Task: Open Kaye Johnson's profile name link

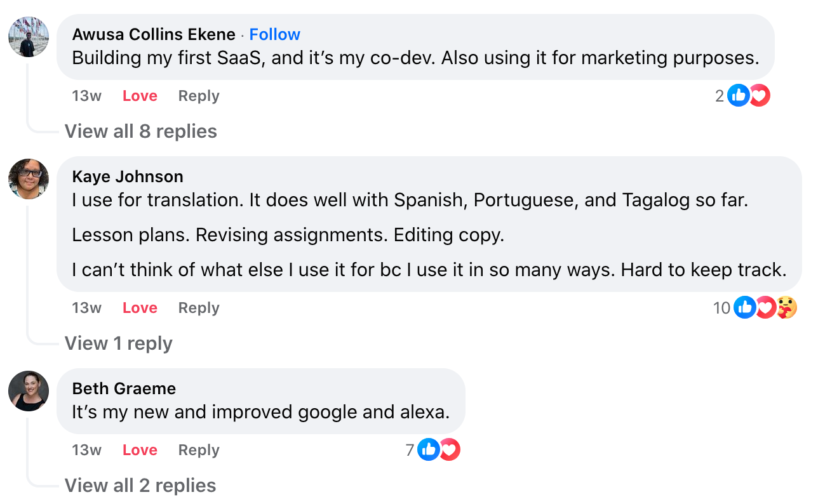Action: click(128, 176)
